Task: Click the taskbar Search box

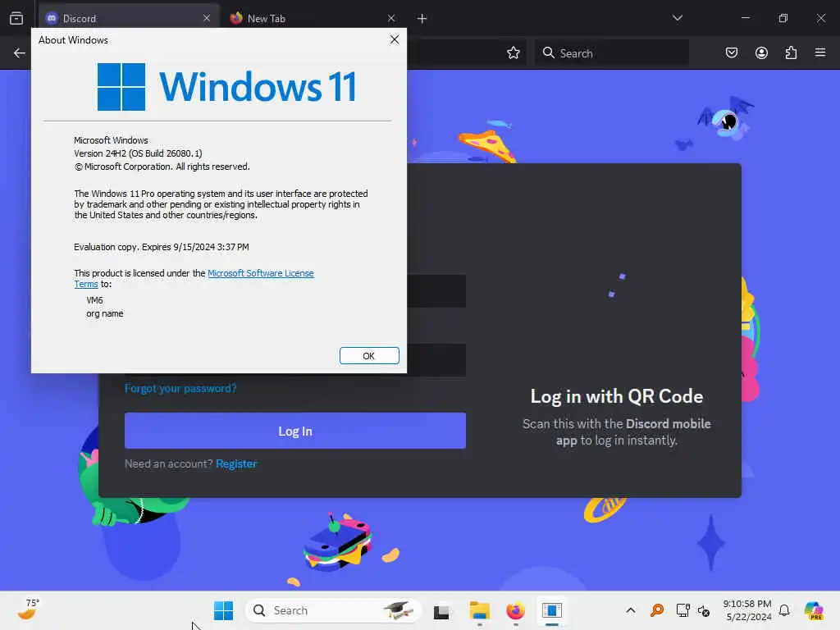Action: click(334, 610)
